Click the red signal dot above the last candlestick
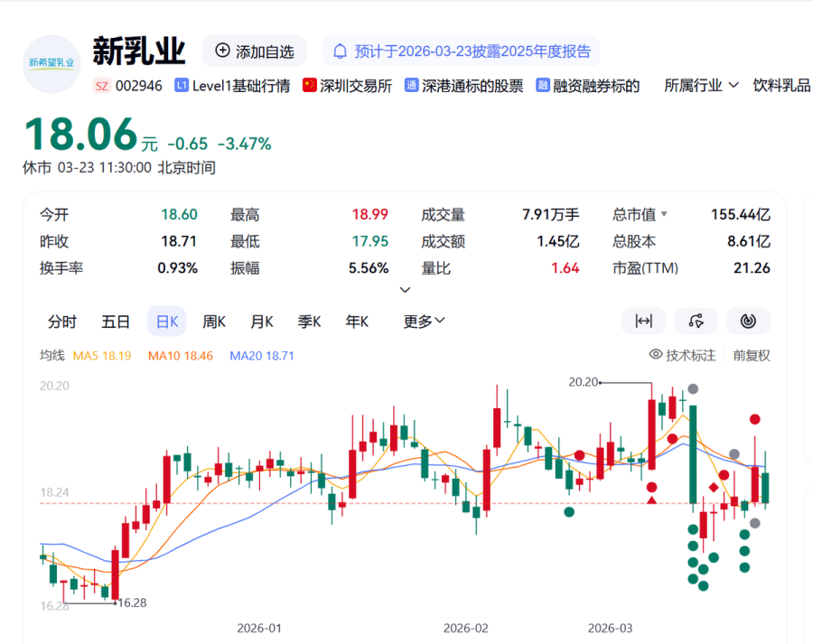The width and height of the screenshot is (813, 644). point(754,419)
